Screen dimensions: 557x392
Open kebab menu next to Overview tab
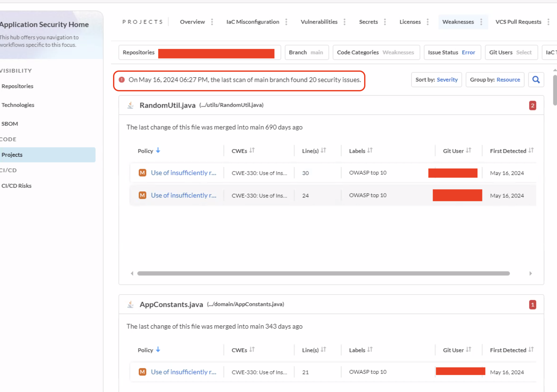[x=212, y=22]
